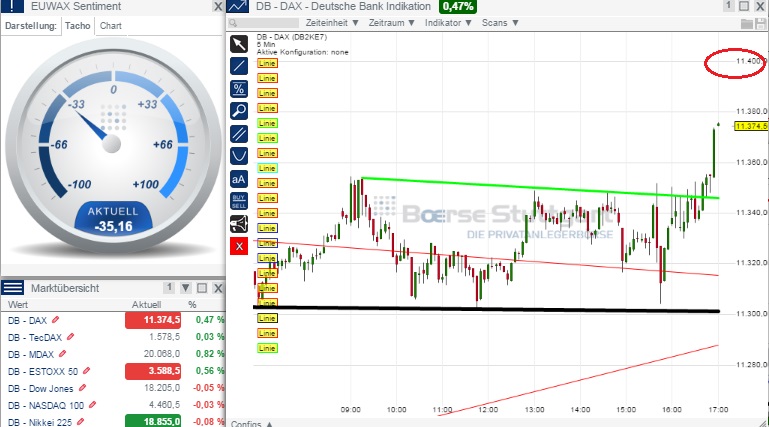
Task: Select the trend line drawing tool
Action: (x=239, y=66)
